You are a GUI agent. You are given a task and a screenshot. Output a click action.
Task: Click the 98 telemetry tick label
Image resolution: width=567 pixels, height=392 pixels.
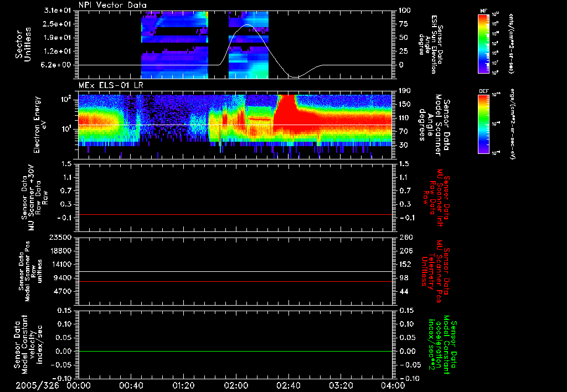[x=404, y=278]
